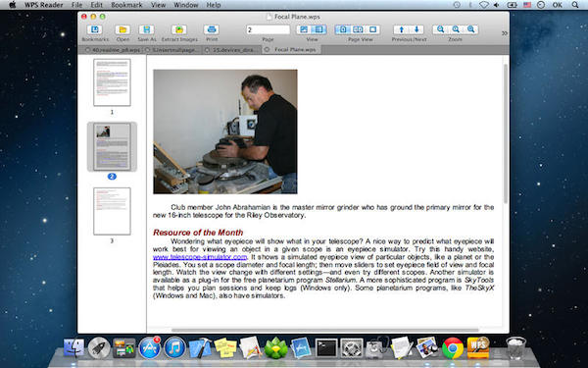Click the photo of the mirror grinder
The width and height of the screenshot is (588, 368).
pyautogui.click(x=225, y=131)
